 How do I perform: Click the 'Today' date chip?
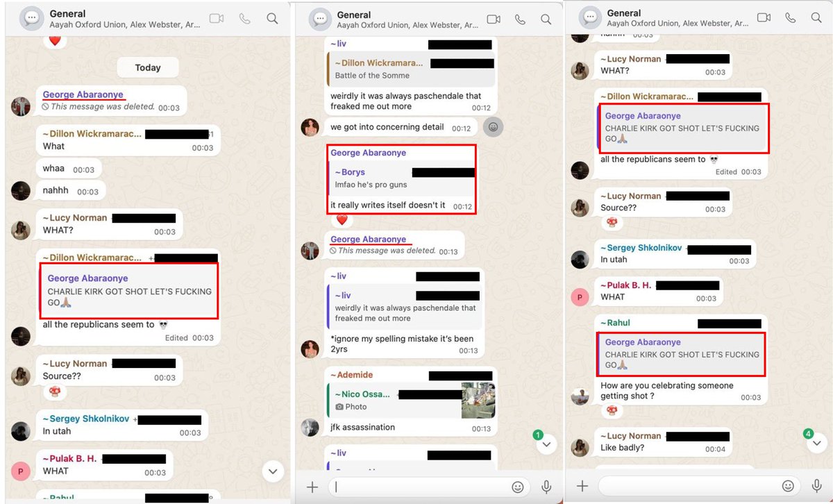click(148, 67)
